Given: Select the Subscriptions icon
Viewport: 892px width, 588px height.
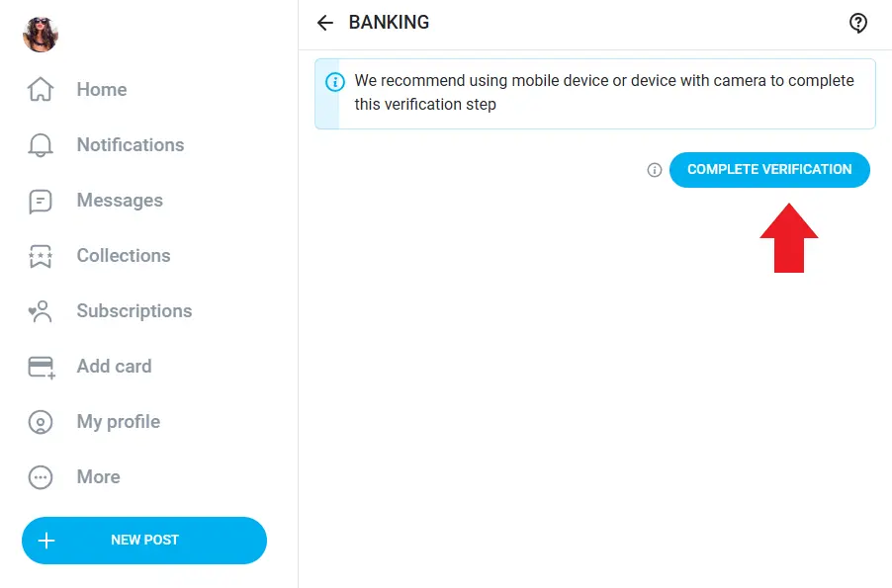Looking at the screenshot, I should (x=41, y=310).
